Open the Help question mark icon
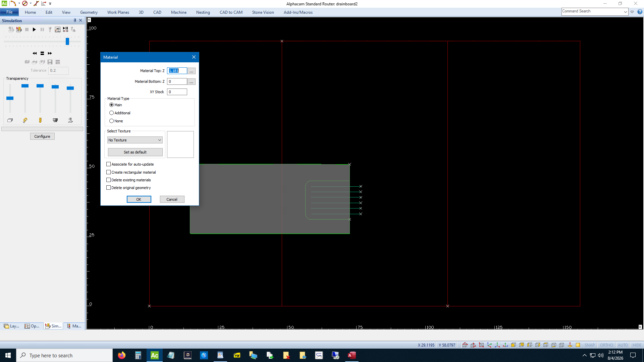The height and width of the screenshot is (362, 644). 640,12
